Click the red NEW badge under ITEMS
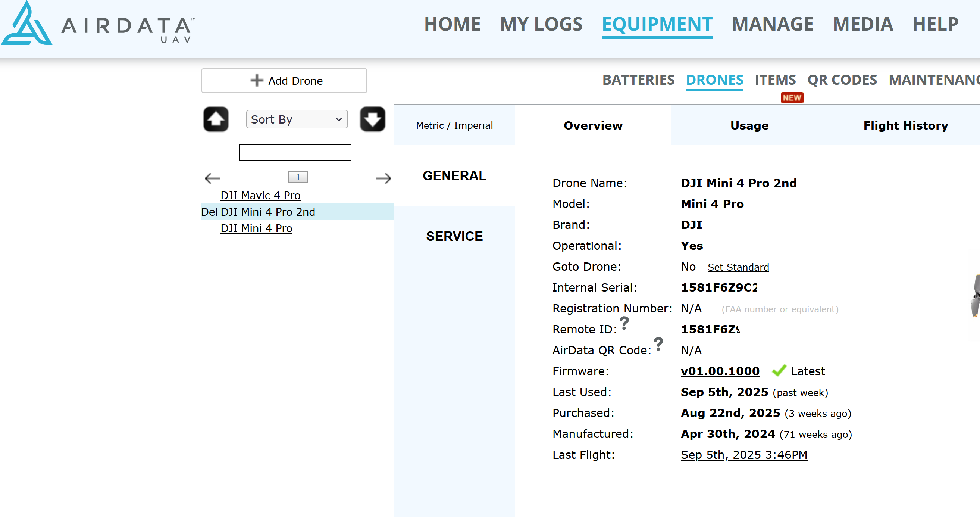The width and height of the screenshot is (980, 517). 792,98
